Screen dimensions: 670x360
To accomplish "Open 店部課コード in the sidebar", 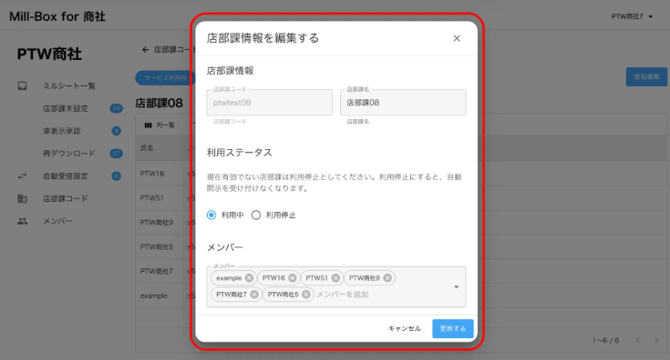I will coord(65,199).
